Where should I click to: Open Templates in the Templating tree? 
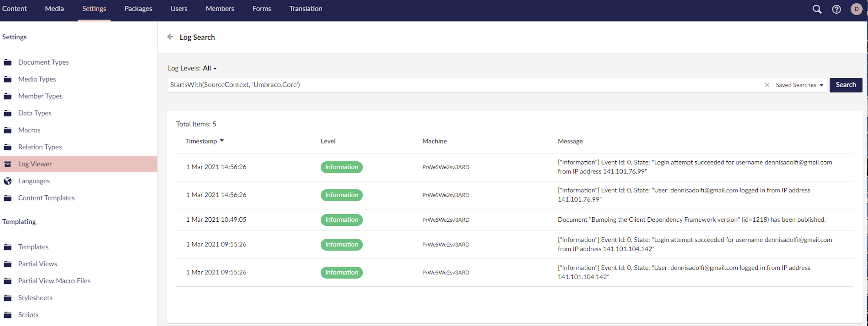pos(33,247)
